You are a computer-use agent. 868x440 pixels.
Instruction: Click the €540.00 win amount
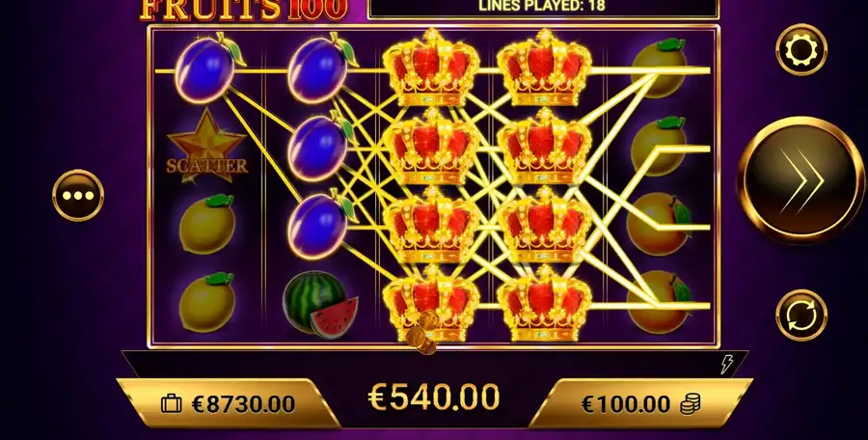coord(433,398)
